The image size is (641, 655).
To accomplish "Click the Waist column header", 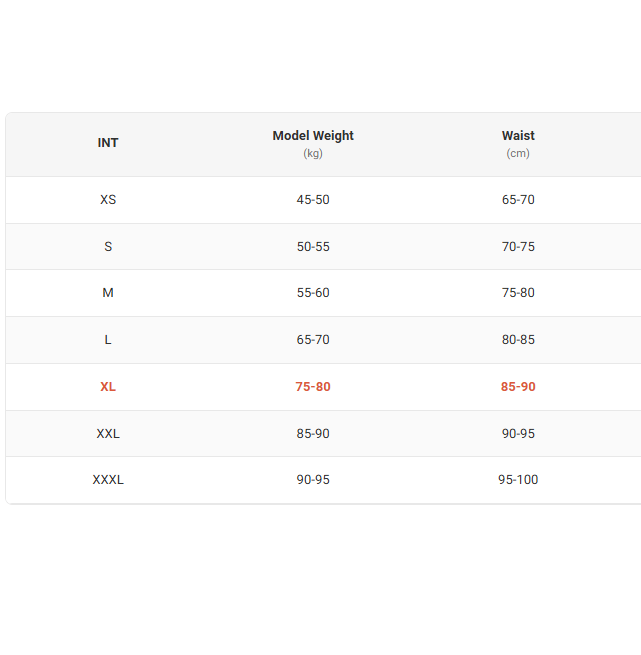I will (518, 136).
